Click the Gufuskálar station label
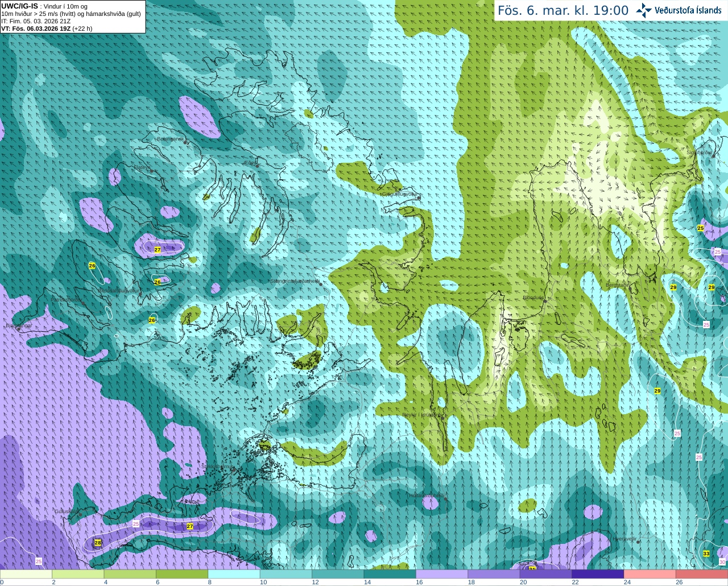Viewport: 728px width, 586px height. 67,511
